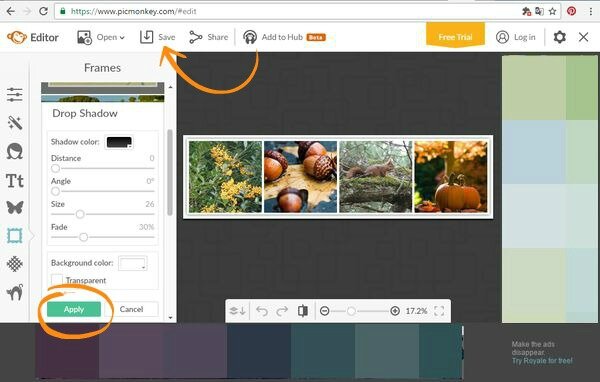The width and height of the screenshot is (600, 382).
Task: Open the Textures crosshatch tool
Action: pos(15,264)
